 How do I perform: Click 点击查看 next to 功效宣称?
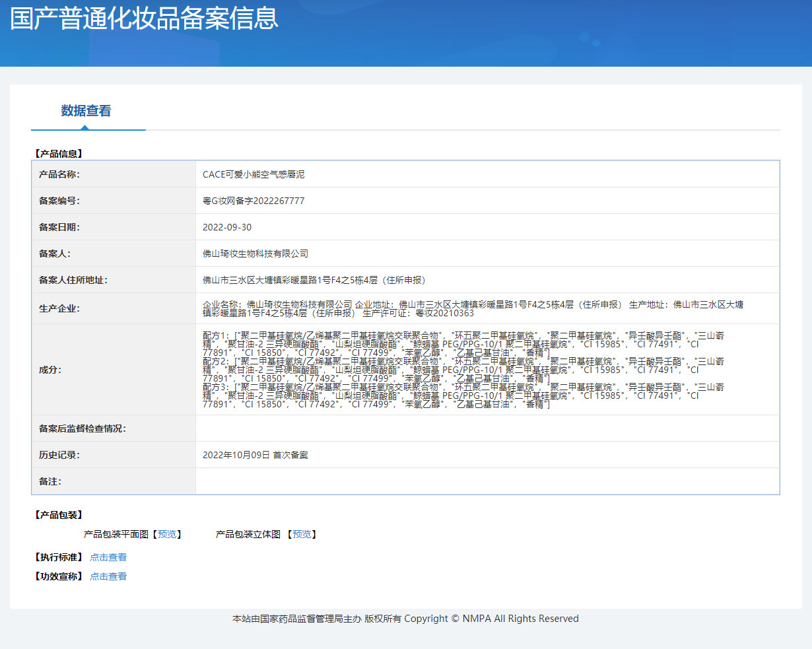tap(108, 576)
